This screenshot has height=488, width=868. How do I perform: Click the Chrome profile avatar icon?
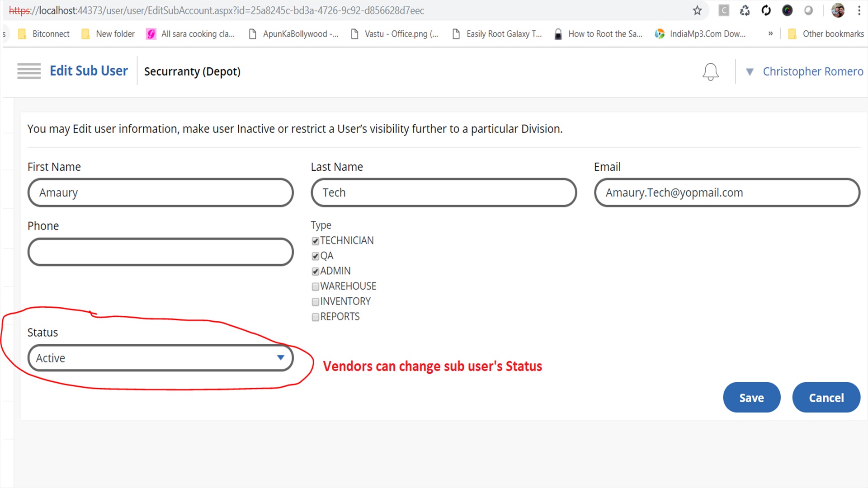pyautogui.click(x=838, y=10)
